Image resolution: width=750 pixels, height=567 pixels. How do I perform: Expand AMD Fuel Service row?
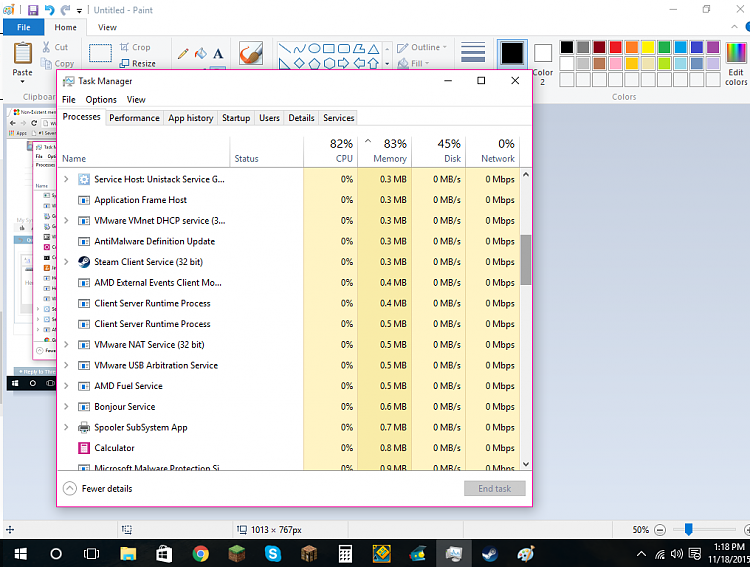(x=66, y=386)
